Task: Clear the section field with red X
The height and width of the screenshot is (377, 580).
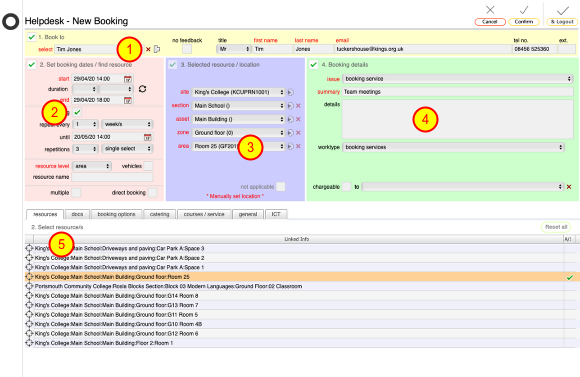Action: (x=298, y=106)
